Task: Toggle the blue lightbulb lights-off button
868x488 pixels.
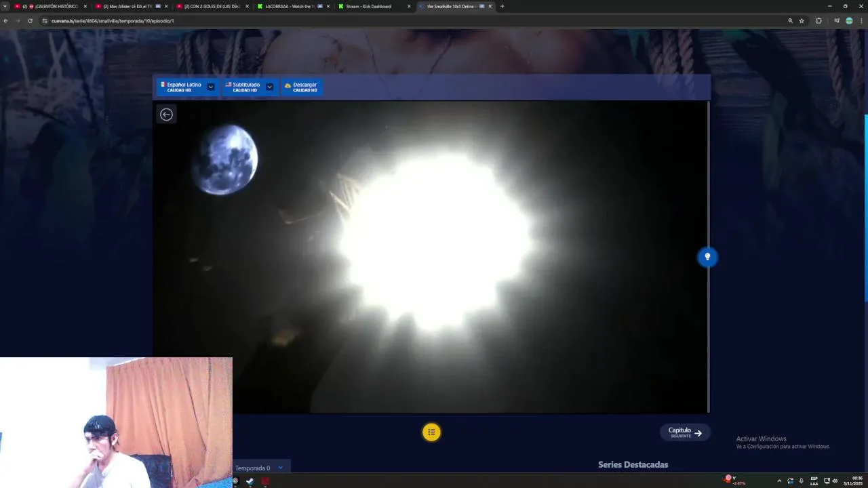Action: pos(707,257)
